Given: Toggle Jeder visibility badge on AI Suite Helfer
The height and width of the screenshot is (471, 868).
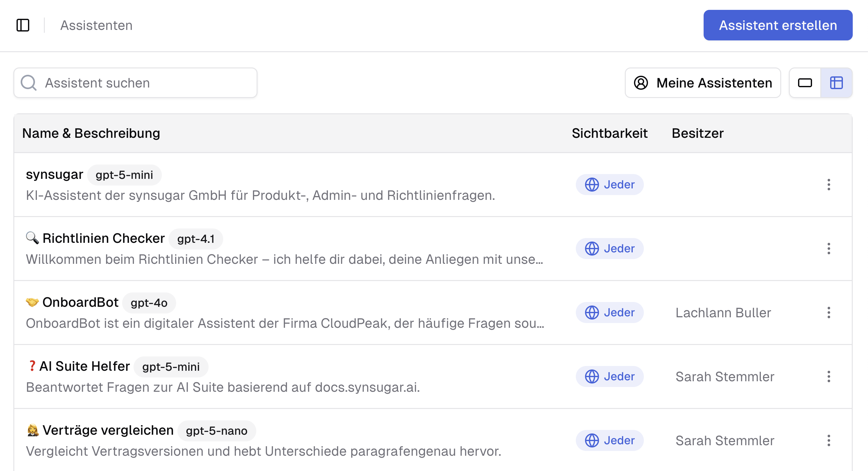Looking at the screenshot, I should pos(609,376).
